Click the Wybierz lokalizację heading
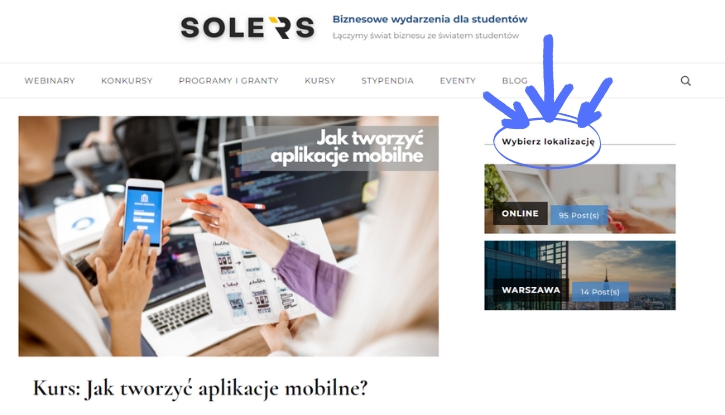Image resolution: width=725 pixels, height=415 pixels. (x=548, y=142)
